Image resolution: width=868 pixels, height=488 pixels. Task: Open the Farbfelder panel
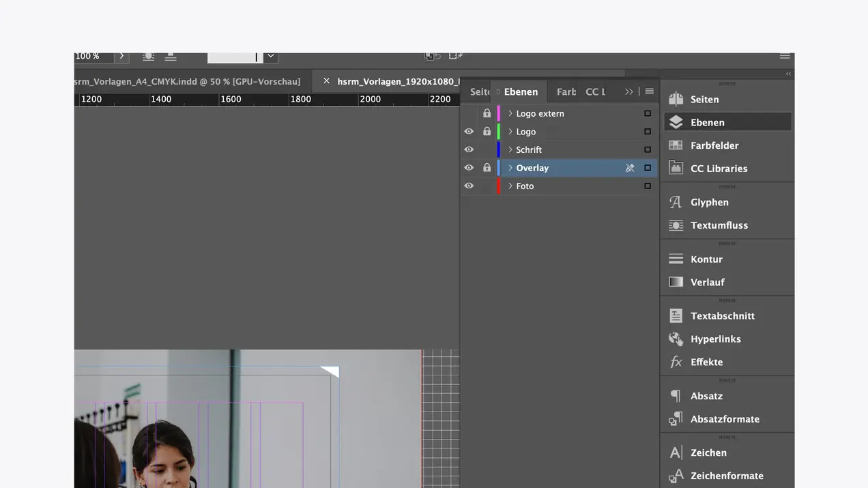714,145
